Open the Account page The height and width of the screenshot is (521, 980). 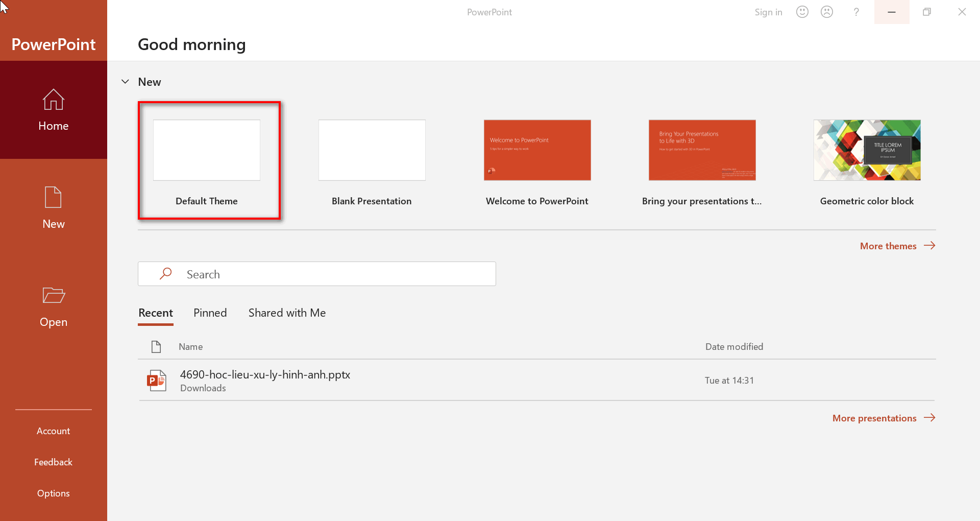coord(54,431)
